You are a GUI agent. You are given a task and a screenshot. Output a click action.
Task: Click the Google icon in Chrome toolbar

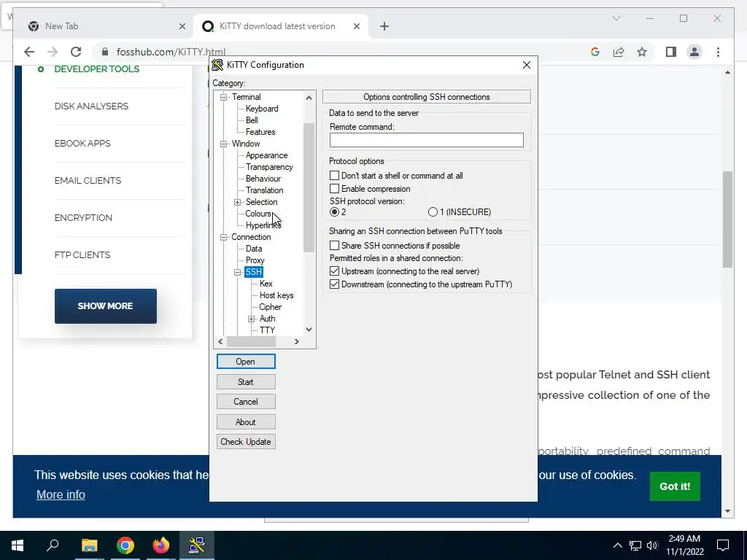pyautogui.click(x=595, y=52)
